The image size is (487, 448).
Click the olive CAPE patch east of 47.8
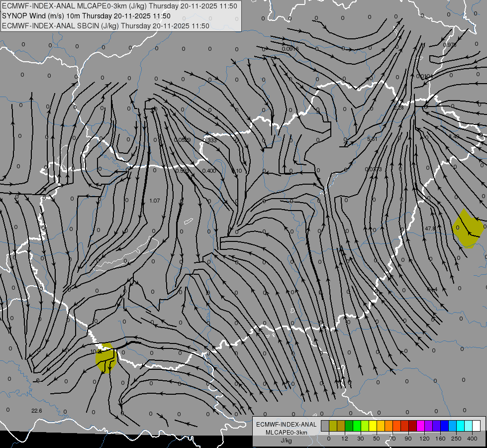(468, 229)
